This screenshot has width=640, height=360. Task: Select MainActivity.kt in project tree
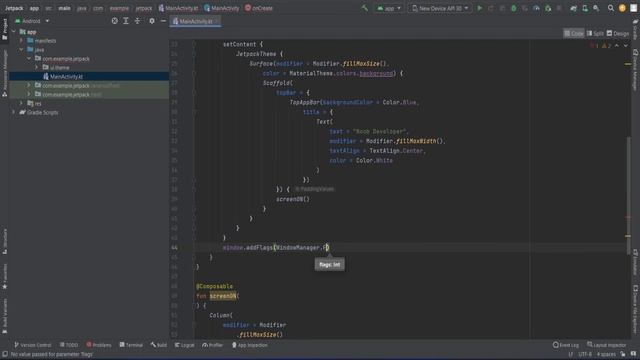tap(66, 77)
